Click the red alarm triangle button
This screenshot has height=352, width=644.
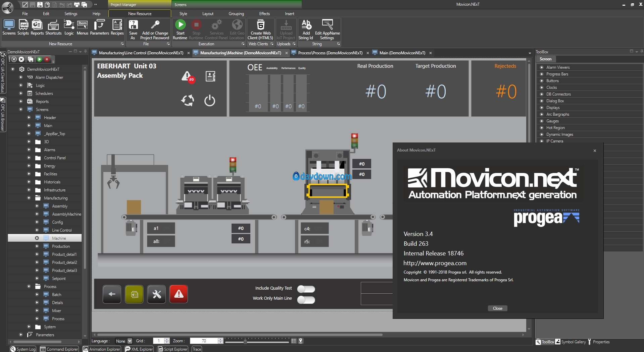tap(179, 294)
